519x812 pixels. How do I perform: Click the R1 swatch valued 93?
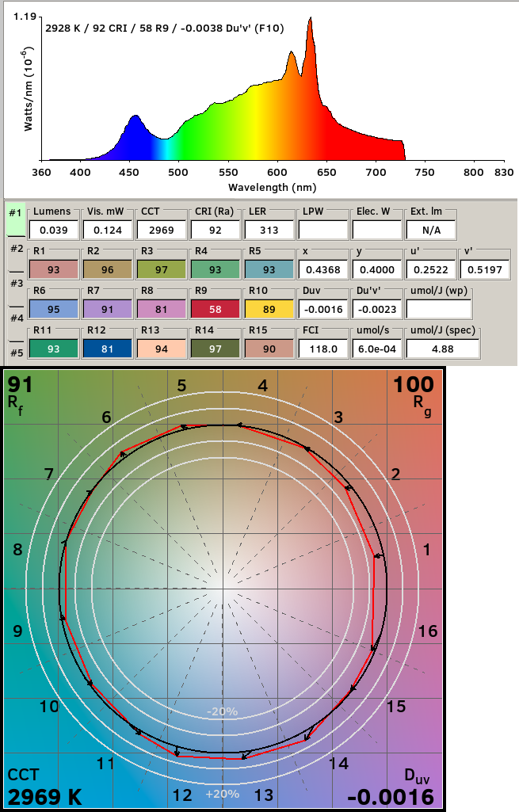click(x=54, y=270)
